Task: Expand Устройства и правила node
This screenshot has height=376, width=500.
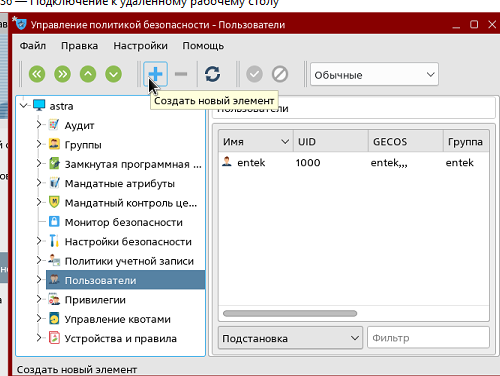Action: tap(39, 337)
